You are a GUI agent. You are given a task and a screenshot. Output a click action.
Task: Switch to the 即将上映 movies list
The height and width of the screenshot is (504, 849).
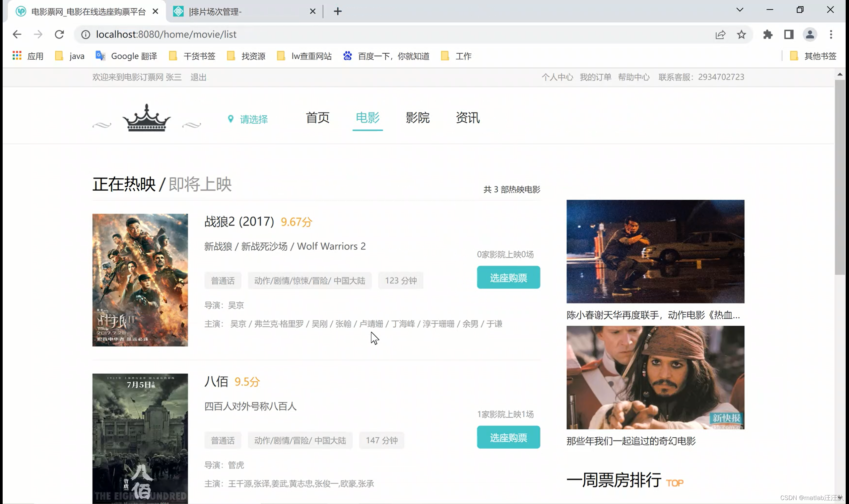(x=200, y=184)
